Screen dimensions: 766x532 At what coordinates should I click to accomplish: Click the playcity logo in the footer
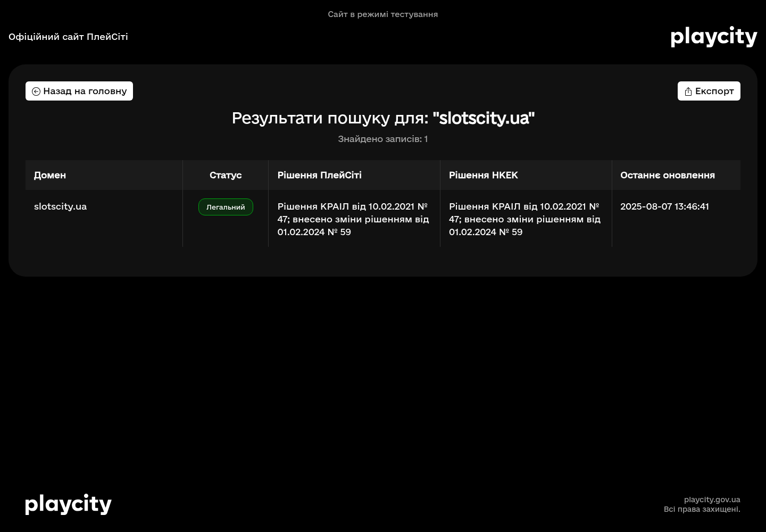68,504
